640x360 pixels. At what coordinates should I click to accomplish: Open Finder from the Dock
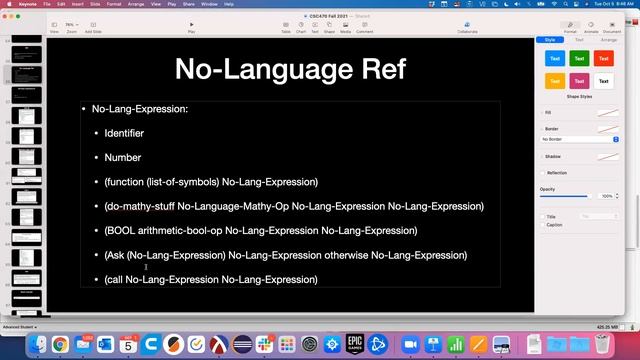(38, 345)
